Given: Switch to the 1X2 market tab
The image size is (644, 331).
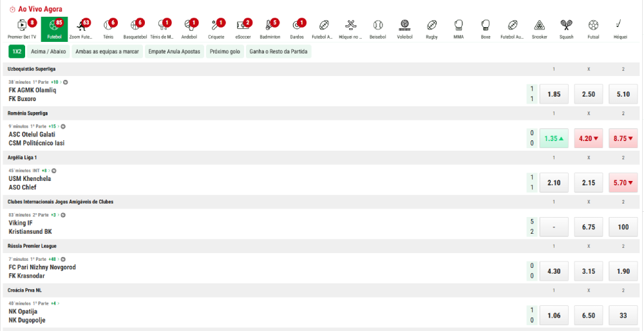Looking at the screenshot, I should tap(17, 52).
